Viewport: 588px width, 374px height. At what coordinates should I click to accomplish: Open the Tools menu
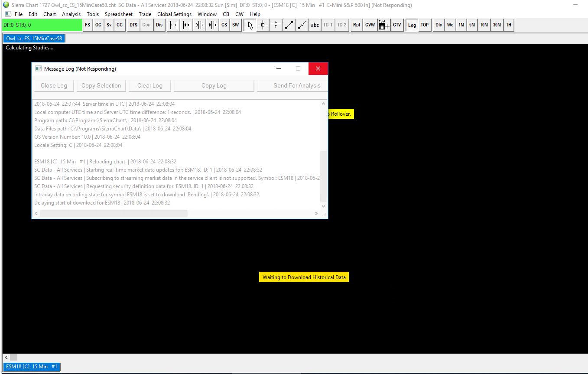point(93,14)
